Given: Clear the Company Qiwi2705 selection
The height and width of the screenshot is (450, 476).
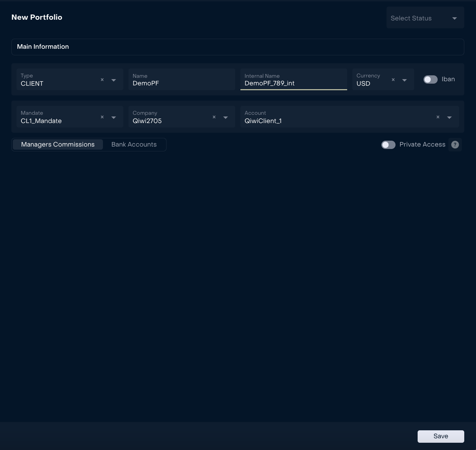Looking at the screenshot, I should coord(214,117).
